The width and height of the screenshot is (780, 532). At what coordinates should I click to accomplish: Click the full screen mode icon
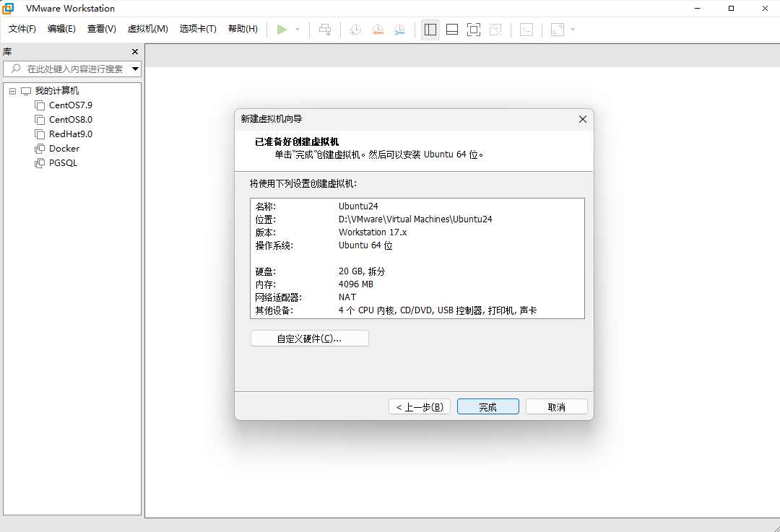pos(474,30)
